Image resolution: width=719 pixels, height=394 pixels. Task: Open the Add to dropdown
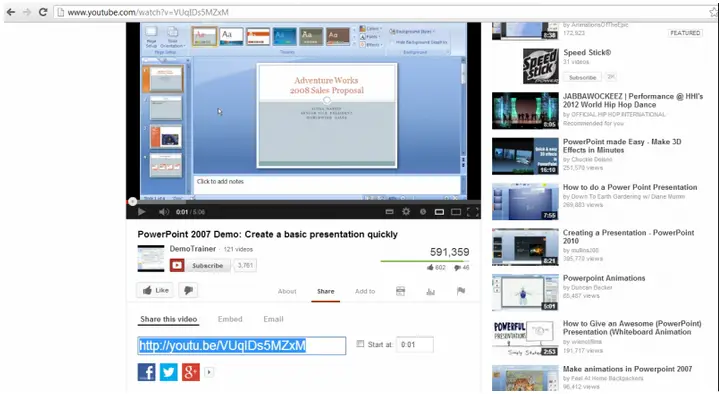[365, 291]
